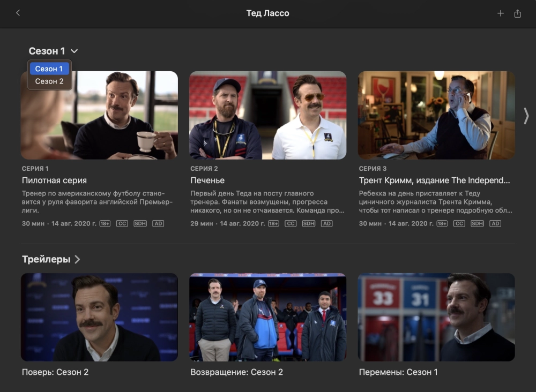Click the AD badge under Серия 1
536x392 pixels.
pyautogui.click(x=158, y=223)
